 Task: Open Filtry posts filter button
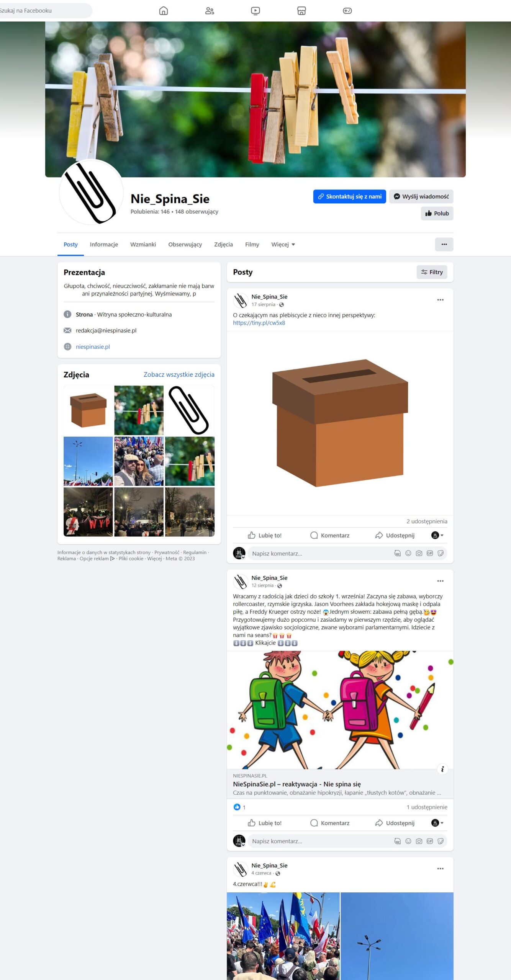click(x=432, y=272)
